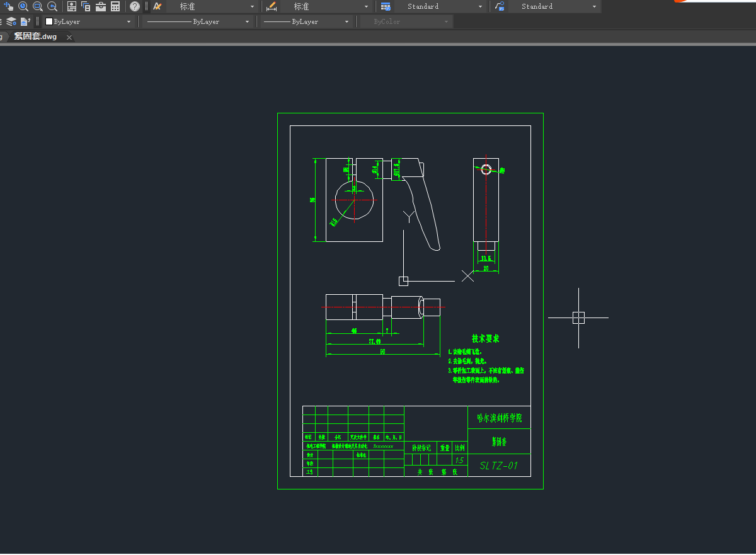Show the Tool Palettes toolbox icon
Screen dimensions: 756x555
coord(101,6)
